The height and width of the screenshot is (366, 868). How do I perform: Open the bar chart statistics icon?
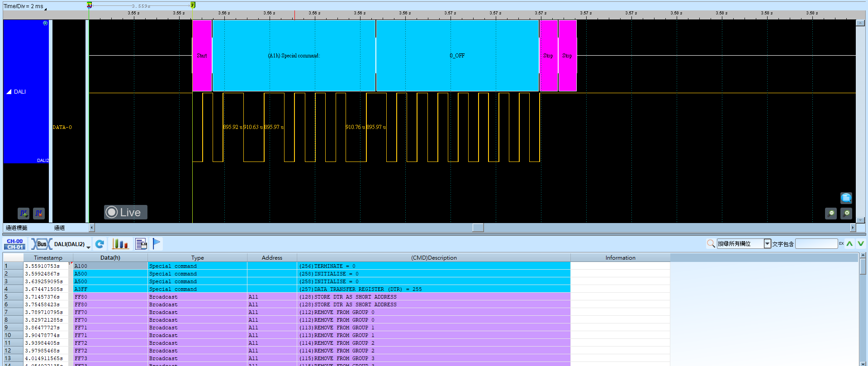coord(120,244)
